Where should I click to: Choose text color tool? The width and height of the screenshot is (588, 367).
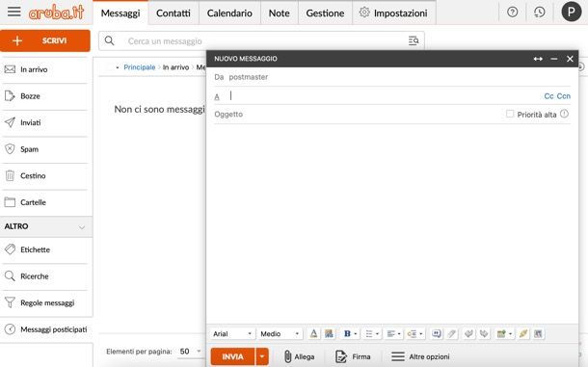pos(314,333)
